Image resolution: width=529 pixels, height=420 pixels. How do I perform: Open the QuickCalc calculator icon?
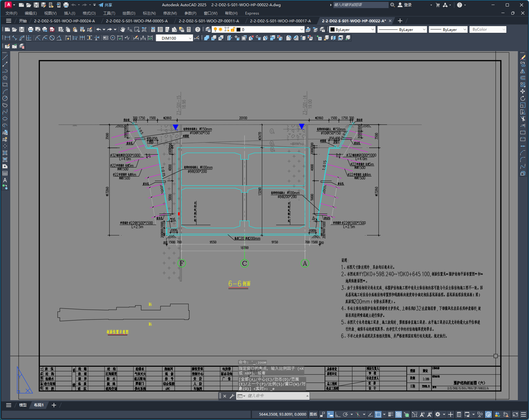pos(189,29)
